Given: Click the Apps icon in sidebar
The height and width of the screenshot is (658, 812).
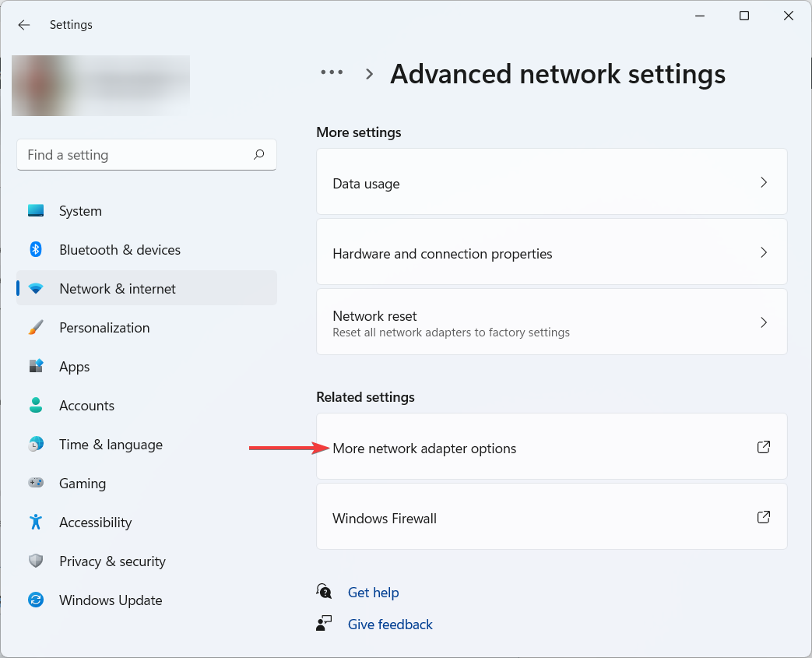Looking at the screenshot, I should coord(36,367).
